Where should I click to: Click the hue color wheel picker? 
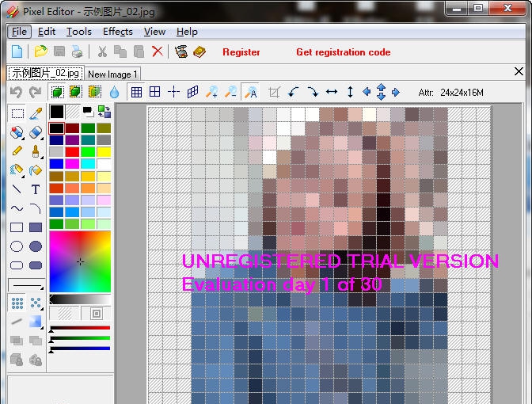click(80, 261)
